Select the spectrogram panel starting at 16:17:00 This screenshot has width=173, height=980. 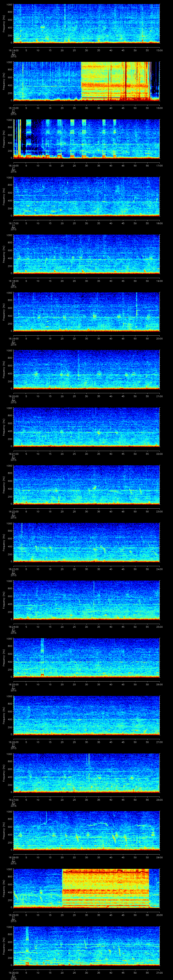click(x=87, y=196)
